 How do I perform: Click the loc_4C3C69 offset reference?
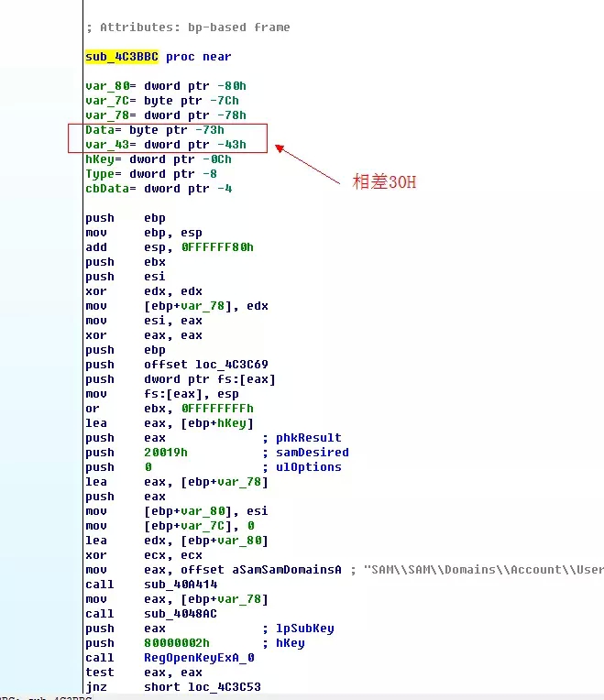231,365
